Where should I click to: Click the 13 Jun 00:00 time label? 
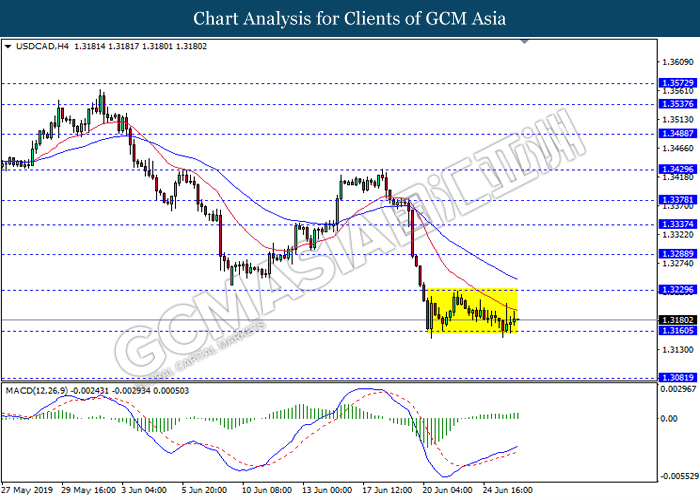(x=327, y=490)
